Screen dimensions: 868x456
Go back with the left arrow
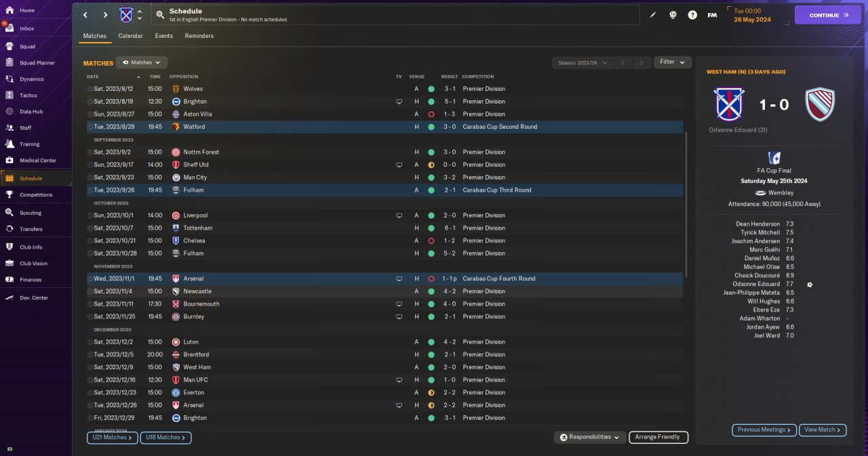[85, 15]
